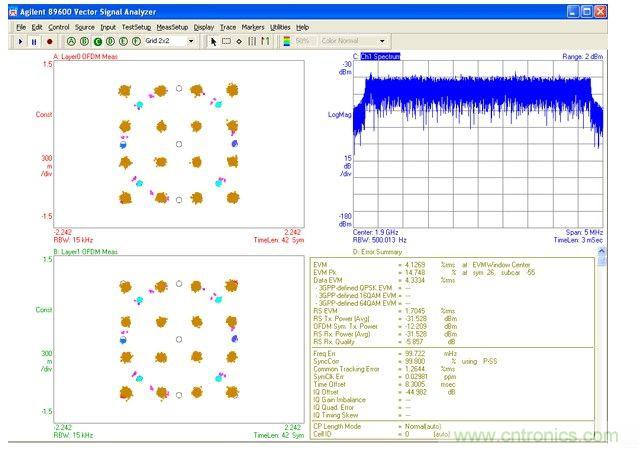Click the diamond marker tool
The image size is (638, 451).
pos(238,41)
